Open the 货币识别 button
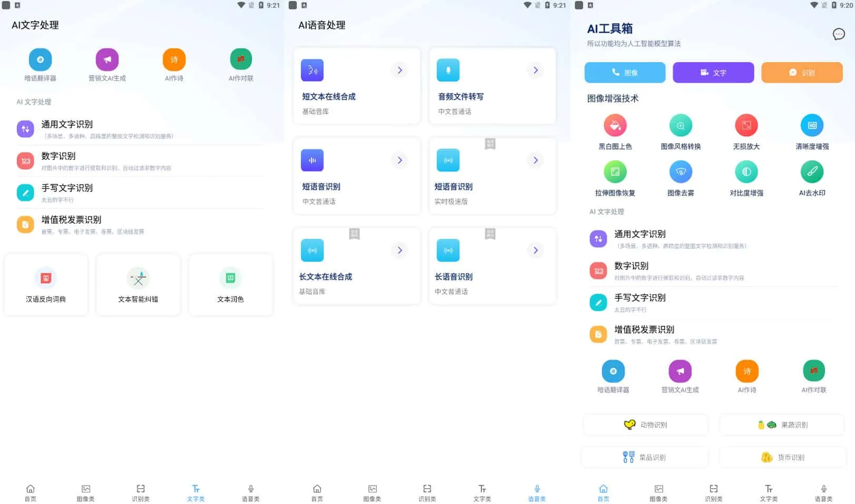855x504 pixels. point(782,457)
